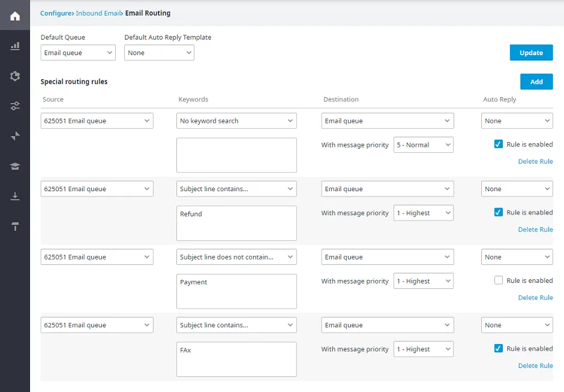Open Auto Reply dropdown of Payment rule

coord(517,257)
